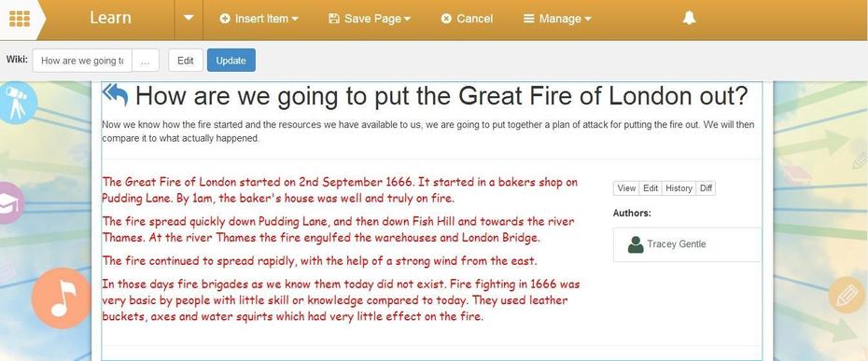Open the Manage menu
Screen dimensions: 868x361
557,19
